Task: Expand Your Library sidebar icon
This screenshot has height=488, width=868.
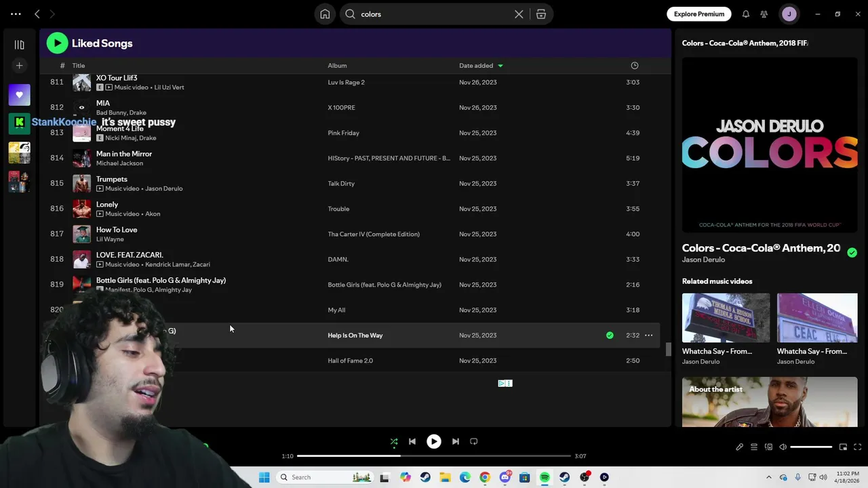Action: (19, 45)
